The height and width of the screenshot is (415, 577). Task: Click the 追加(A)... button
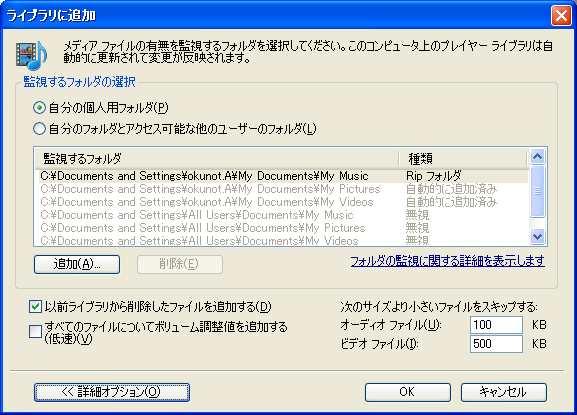tap(77, 265)
